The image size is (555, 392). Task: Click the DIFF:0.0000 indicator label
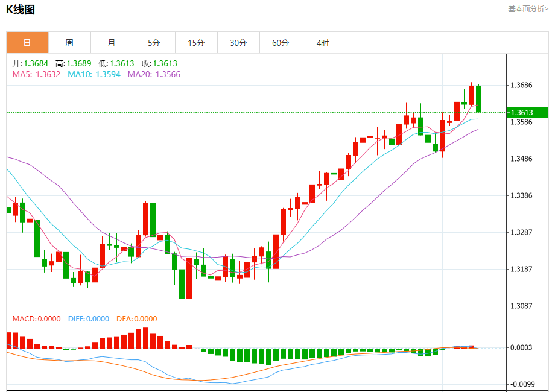pyautogui.click(x=89, y=319)
